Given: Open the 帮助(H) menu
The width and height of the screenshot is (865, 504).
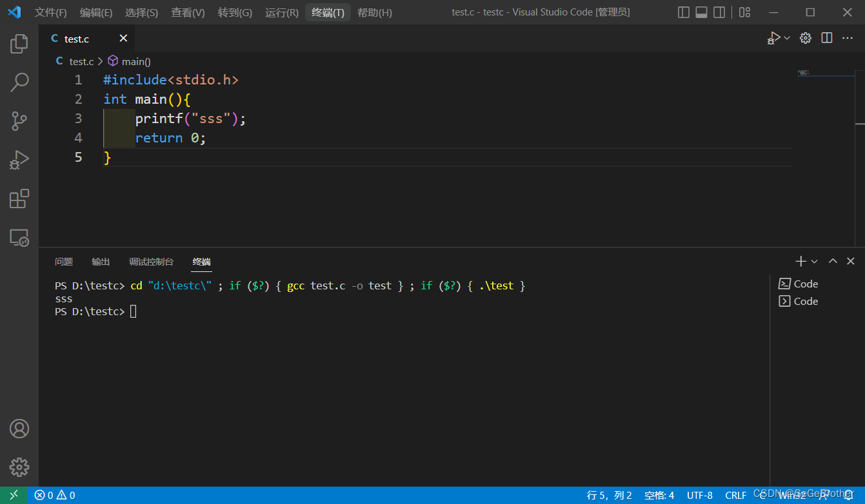Looking at the screenshot, I should (x=374, y=12).
